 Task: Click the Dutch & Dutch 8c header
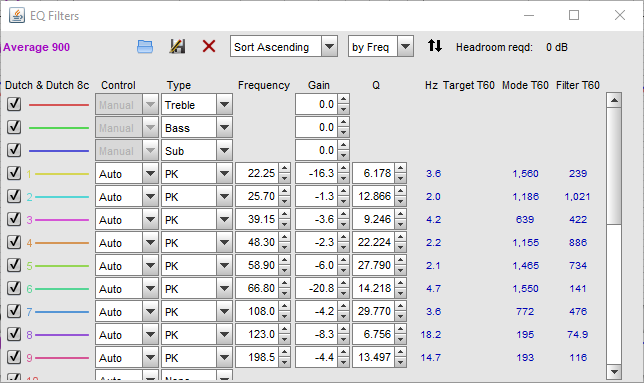(47, 85)
